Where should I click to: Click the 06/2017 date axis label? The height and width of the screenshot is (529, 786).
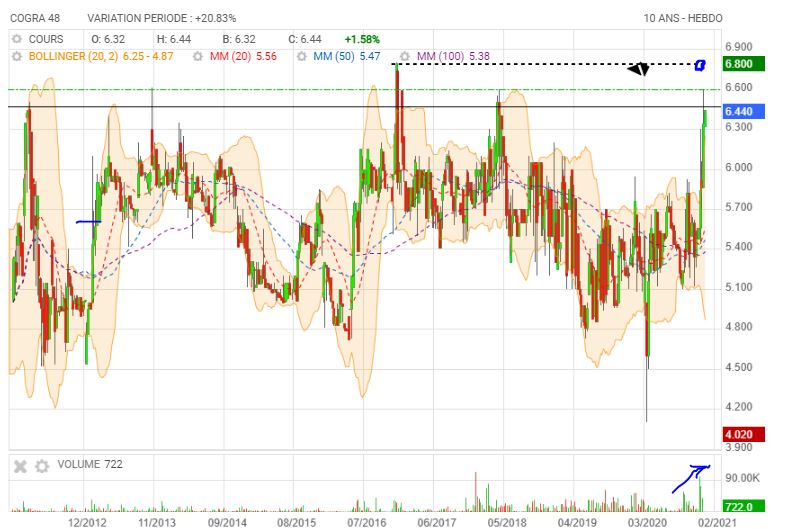437,522
